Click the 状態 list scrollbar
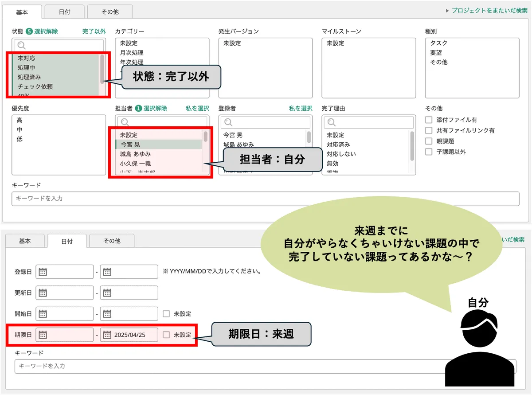The height and width of the screenshot is (402, 532). pos(102,69)
